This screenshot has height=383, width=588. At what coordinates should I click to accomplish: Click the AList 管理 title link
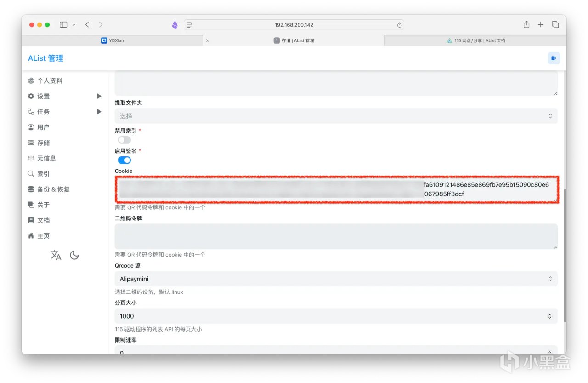click(x=45, y=58)
